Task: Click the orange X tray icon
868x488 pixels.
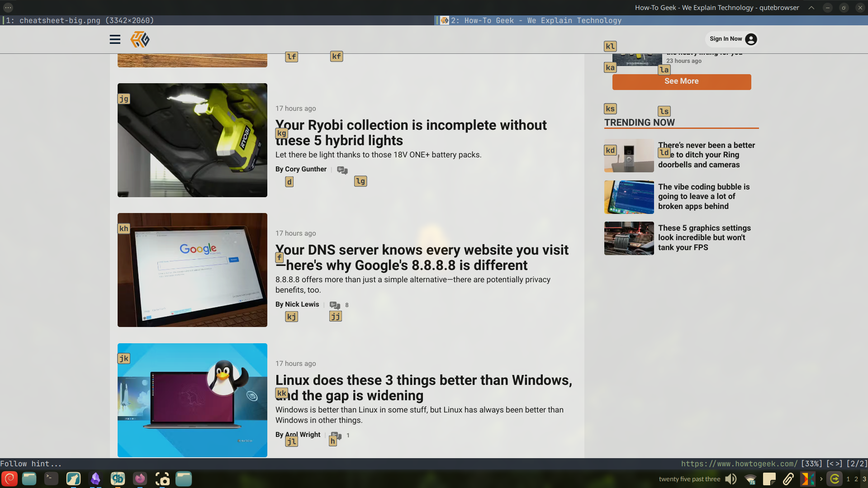Action: pyautogui.click(x=807, y=479)
